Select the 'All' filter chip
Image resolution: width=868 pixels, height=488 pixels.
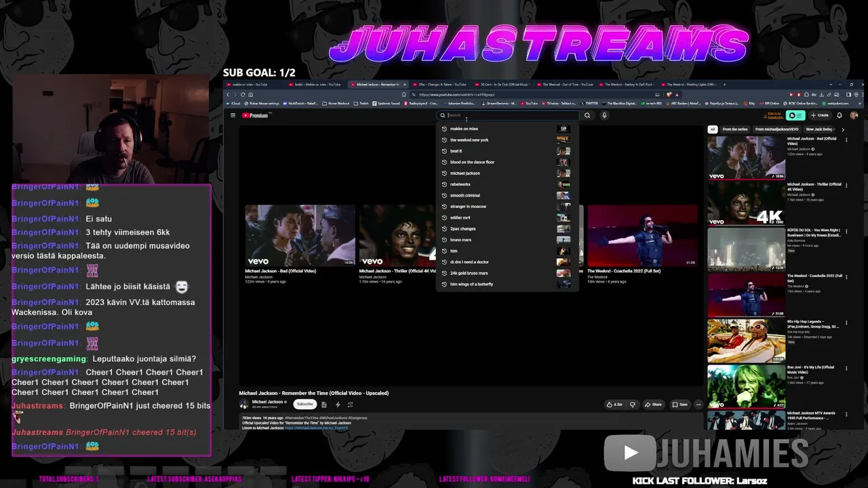(x=712, y=129)
